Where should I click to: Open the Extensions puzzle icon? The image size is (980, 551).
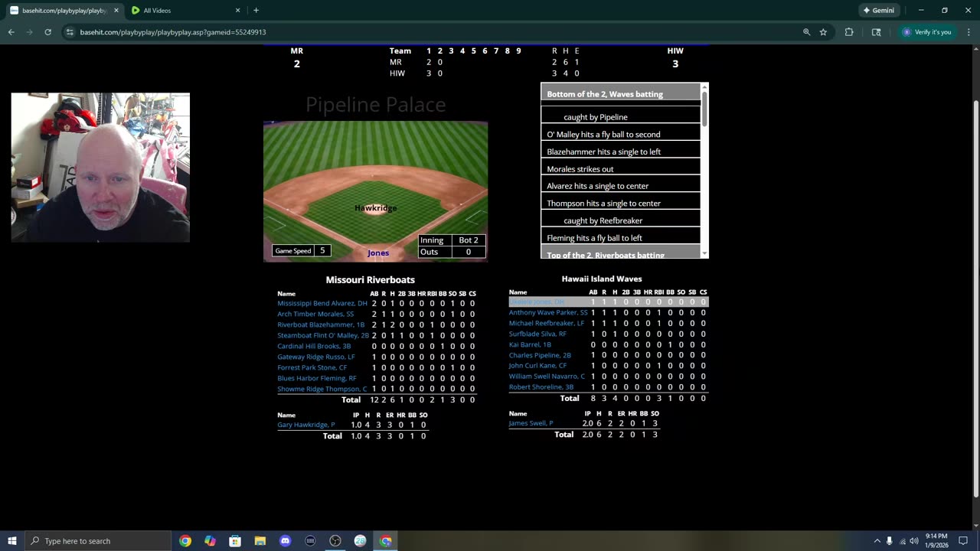coord(849,32)
